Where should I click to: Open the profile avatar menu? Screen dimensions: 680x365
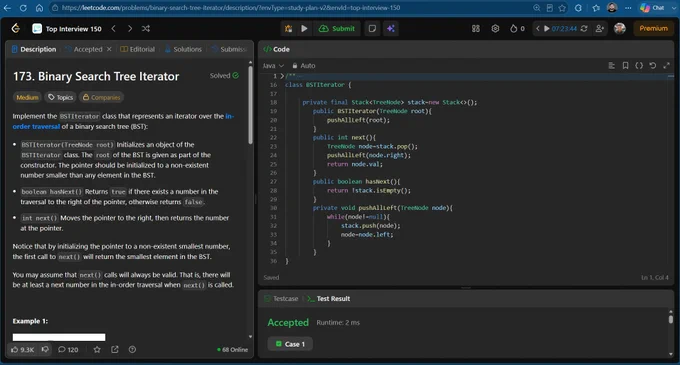pyautogui.click(x=620, y=29)
